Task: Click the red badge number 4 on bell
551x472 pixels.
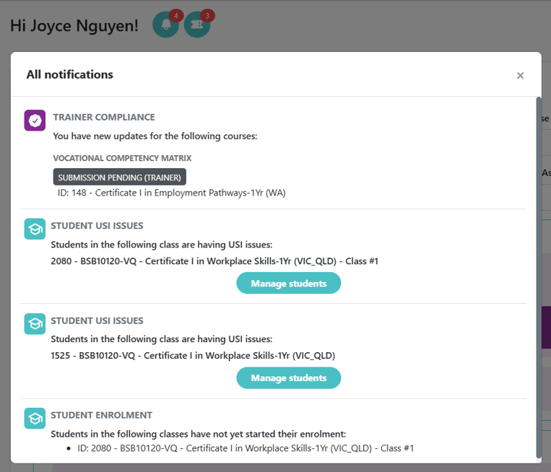Action: tap(176, 16)
